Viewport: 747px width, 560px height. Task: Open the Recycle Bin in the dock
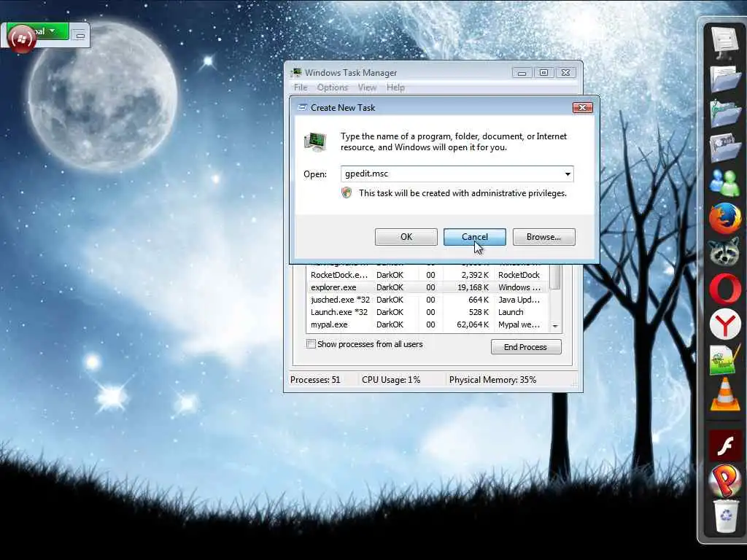click(726, 516)
